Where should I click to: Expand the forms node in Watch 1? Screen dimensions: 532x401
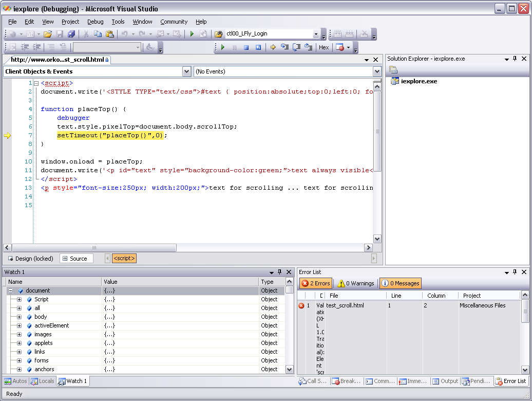point(19,360)
